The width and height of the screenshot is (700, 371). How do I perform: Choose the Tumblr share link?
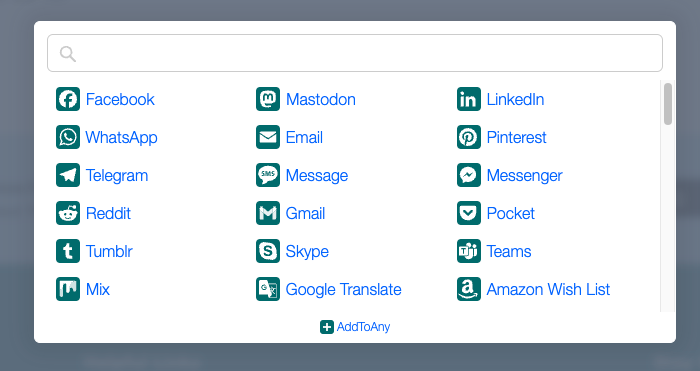[109, 251]
